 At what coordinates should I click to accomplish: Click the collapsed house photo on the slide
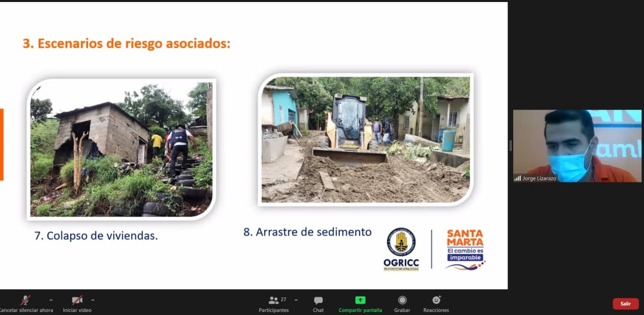pos(121,149)
